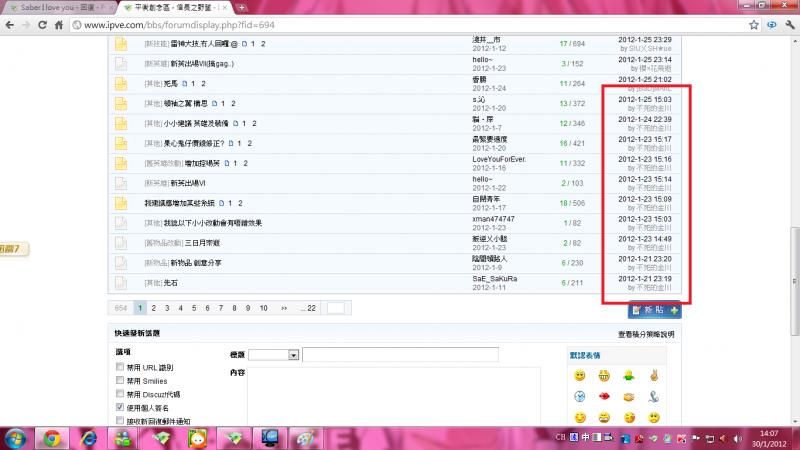Click the page jump input box
Viewport: 800px width, 450px height.
(x=336, y=308)
